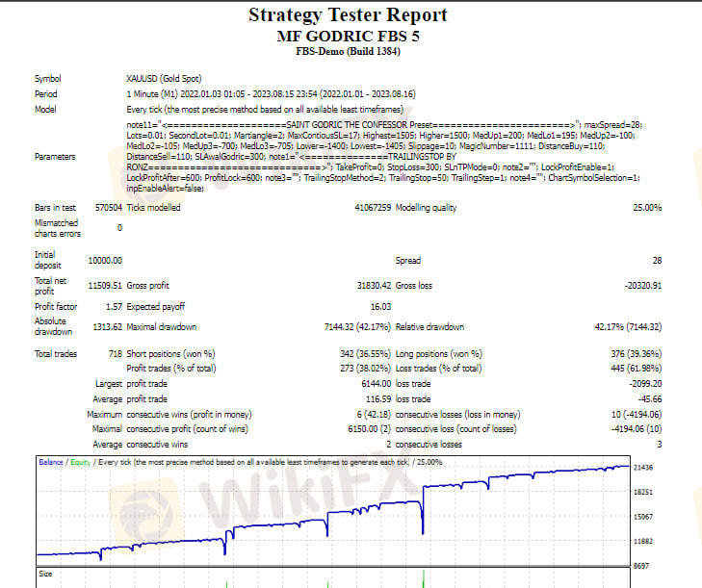Click the Modelling quality value 25.00%

click(x=647, y=208)
